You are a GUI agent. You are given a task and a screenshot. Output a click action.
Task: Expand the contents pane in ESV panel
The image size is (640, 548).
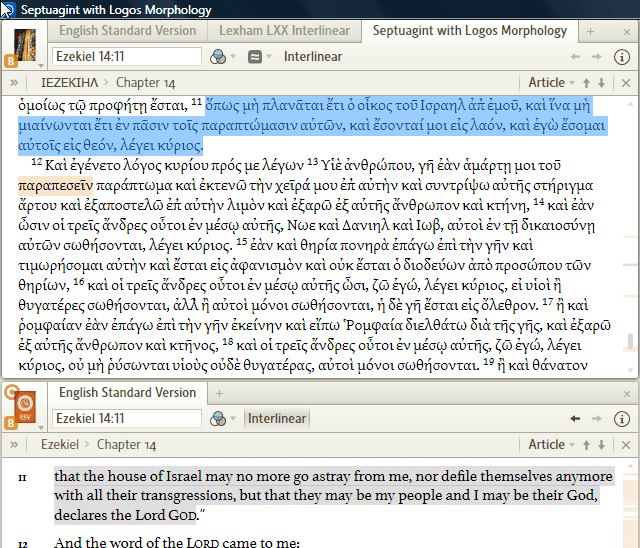tap(14, 445)
